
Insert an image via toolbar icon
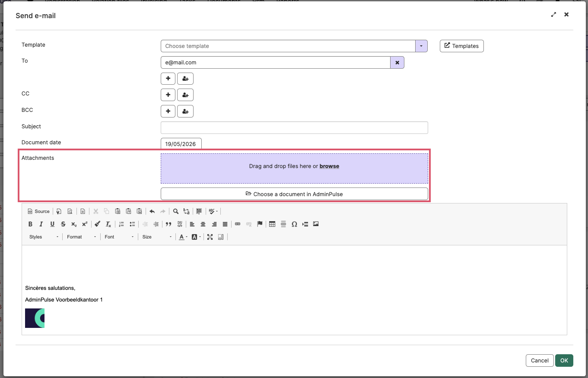coord(316,224)
